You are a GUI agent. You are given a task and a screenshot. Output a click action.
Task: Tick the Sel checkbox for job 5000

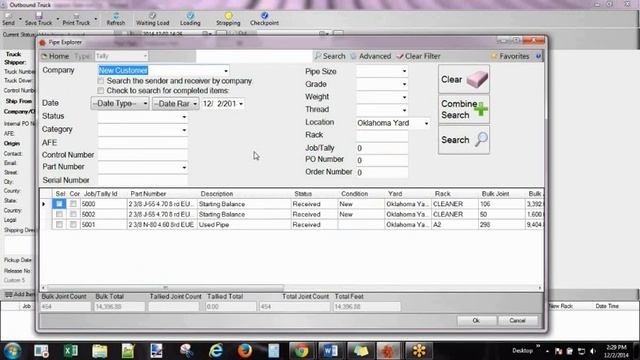[59, 204]
